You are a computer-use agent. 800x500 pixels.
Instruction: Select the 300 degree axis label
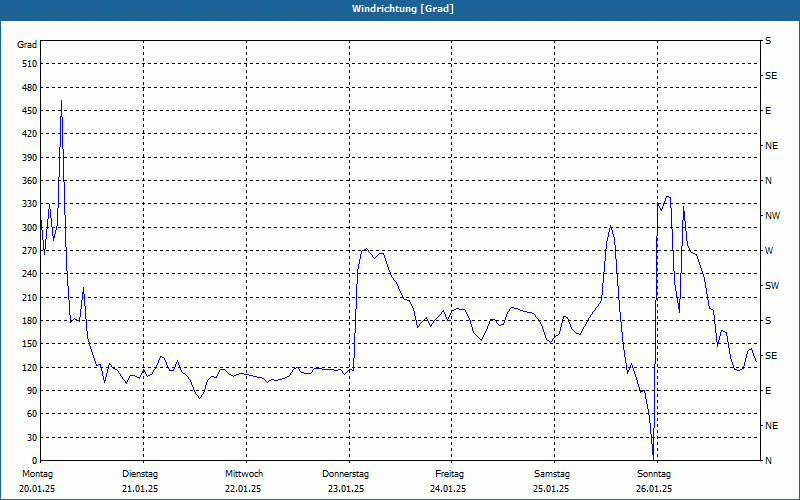30,227
